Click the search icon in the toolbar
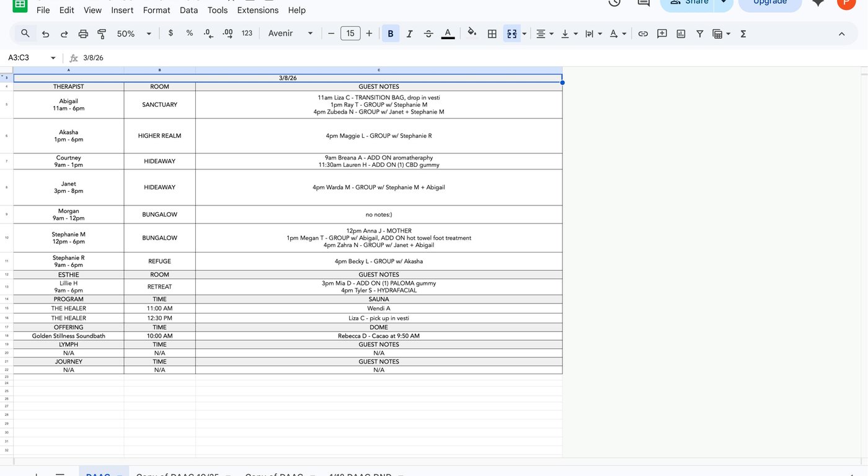This screenshot has width=868, height=476. click(x=25, y=34)
